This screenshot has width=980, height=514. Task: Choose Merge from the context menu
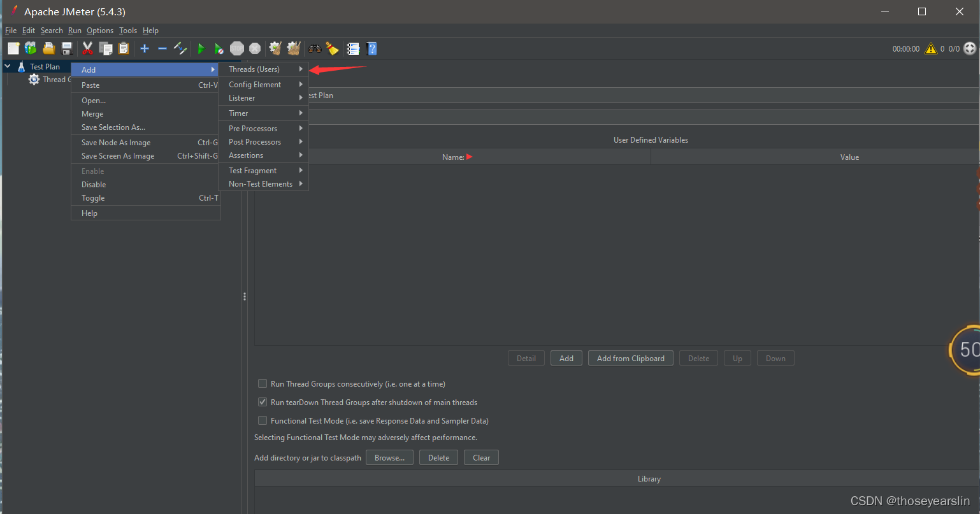tap(146, 114)
